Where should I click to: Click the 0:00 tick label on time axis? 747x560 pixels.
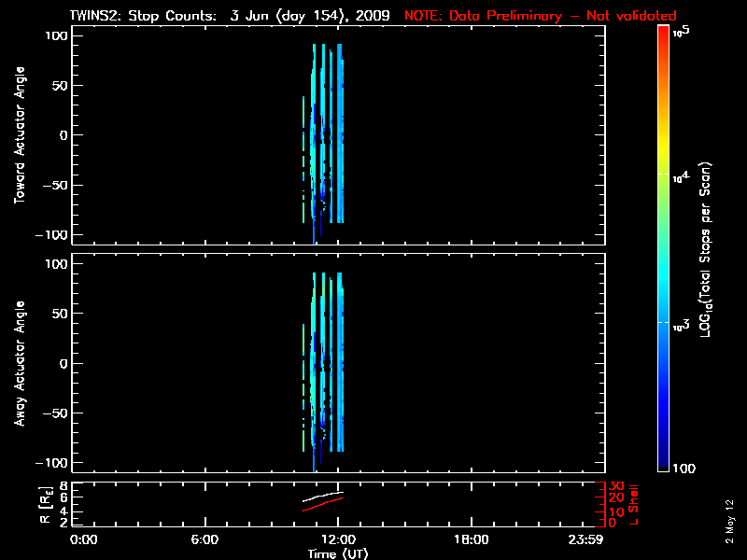(x=84, y=539)
